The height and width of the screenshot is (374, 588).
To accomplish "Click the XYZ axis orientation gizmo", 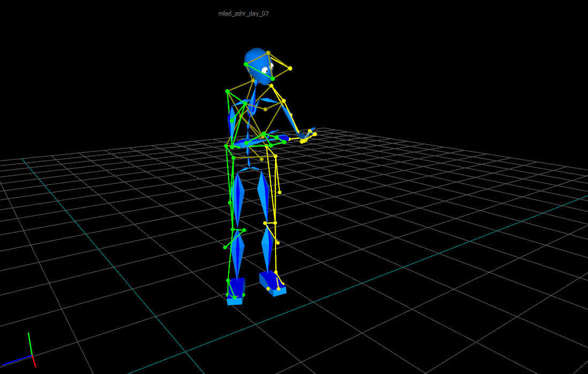I will [x=19, y=350].
